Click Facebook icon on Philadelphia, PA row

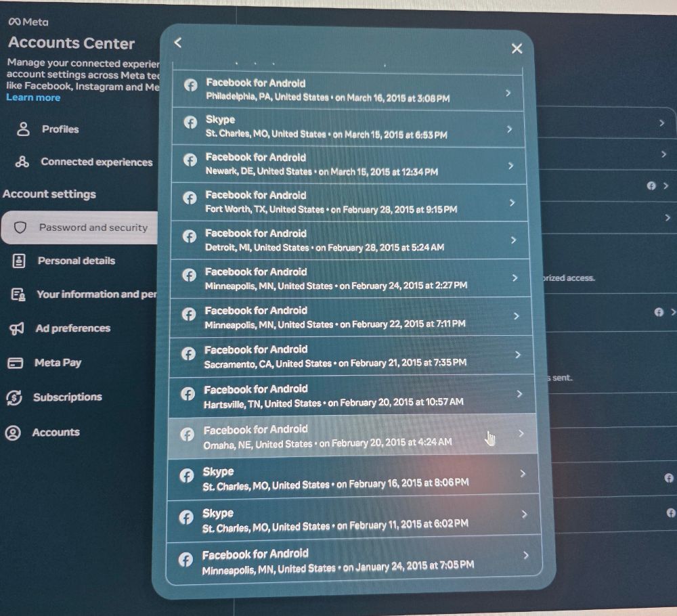tap(190, 85)
